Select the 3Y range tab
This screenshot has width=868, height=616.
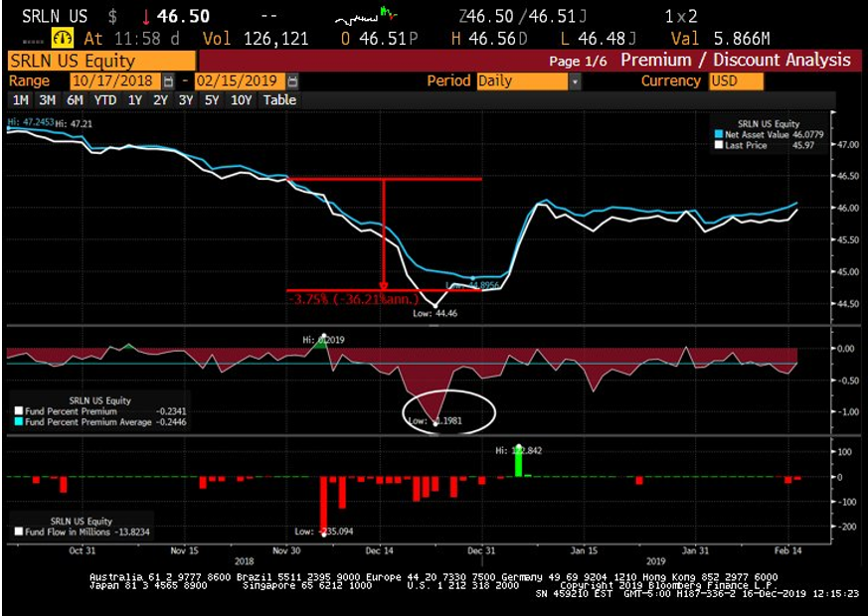click(x=186, y=100)
